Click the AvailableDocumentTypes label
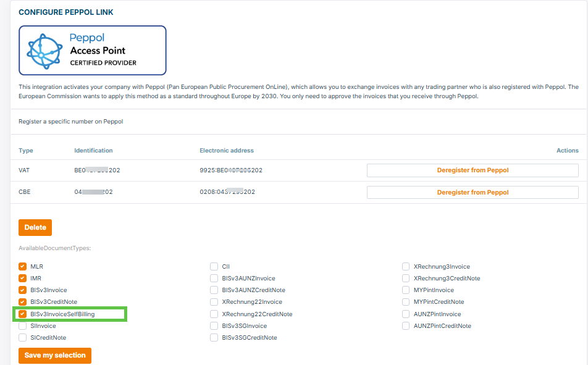This screenshot has width=588, height=365. pos(55,248)
